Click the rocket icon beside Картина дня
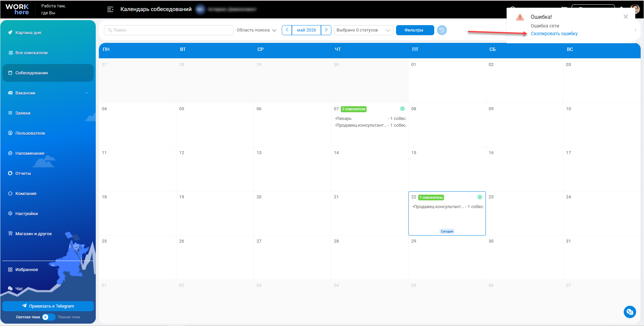Viewport: 644px width, 326px height. (10, 32)
